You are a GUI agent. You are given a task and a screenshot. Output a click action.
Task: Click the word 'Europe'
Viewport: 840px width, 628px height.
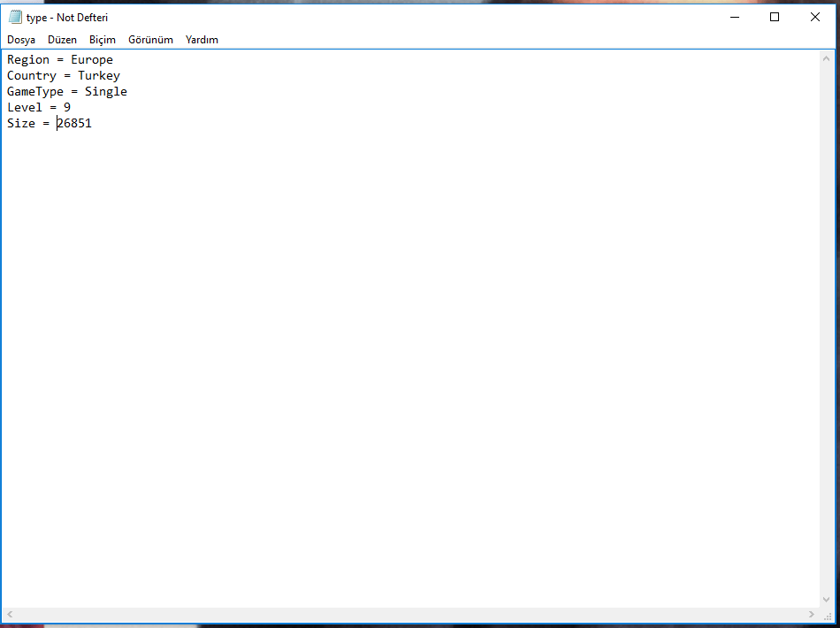click(92, 59)
